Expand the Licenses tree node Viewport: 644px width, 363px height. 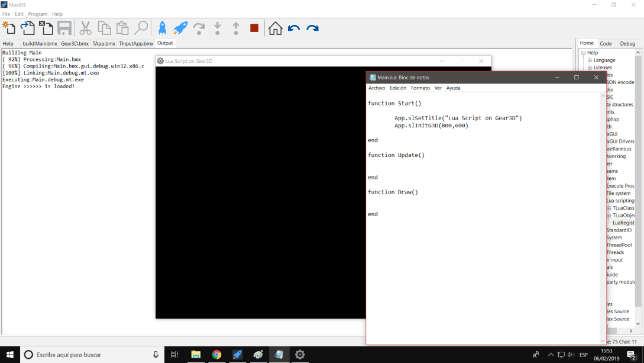(x=590, y=68)
